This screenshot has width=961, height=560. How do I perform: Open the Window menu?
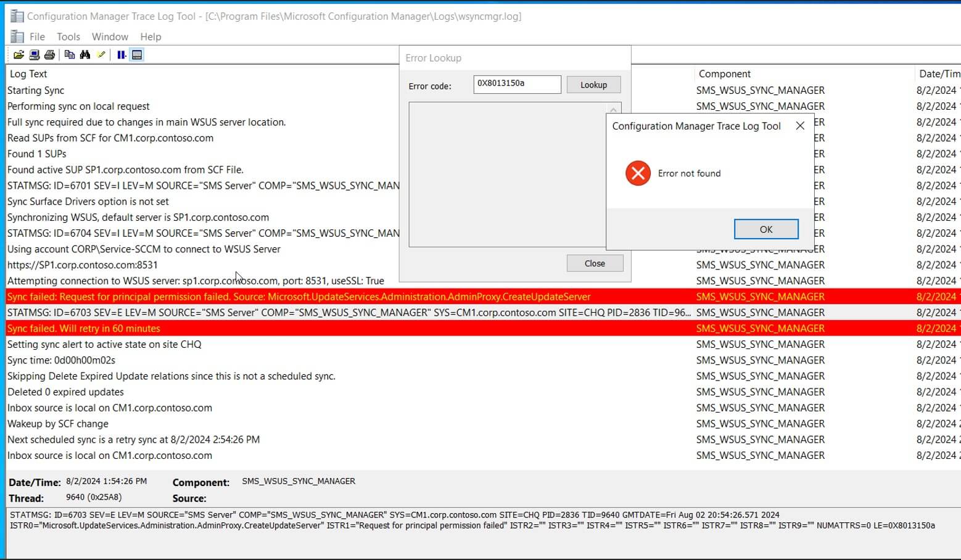click(110, 37)
